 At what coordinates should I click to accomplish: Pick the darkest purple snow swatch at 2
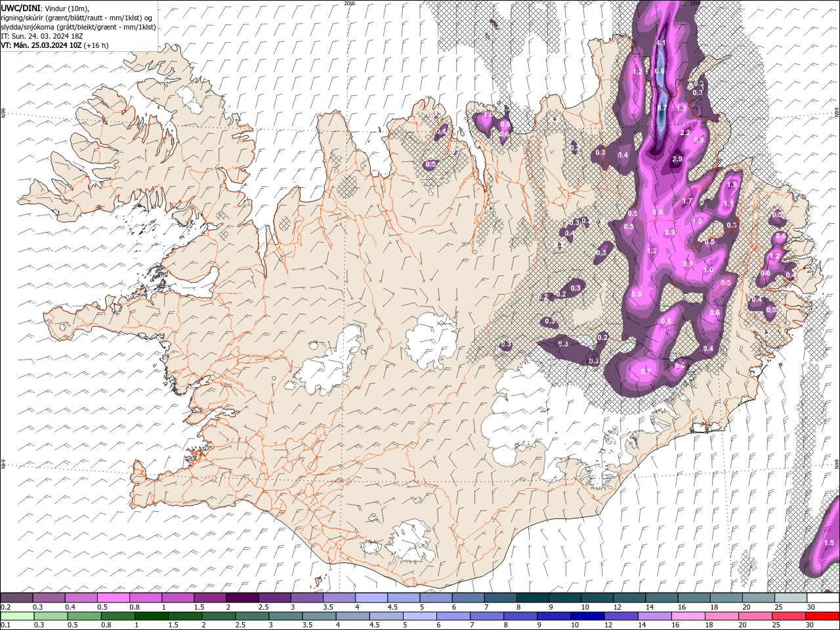(241, 598)
